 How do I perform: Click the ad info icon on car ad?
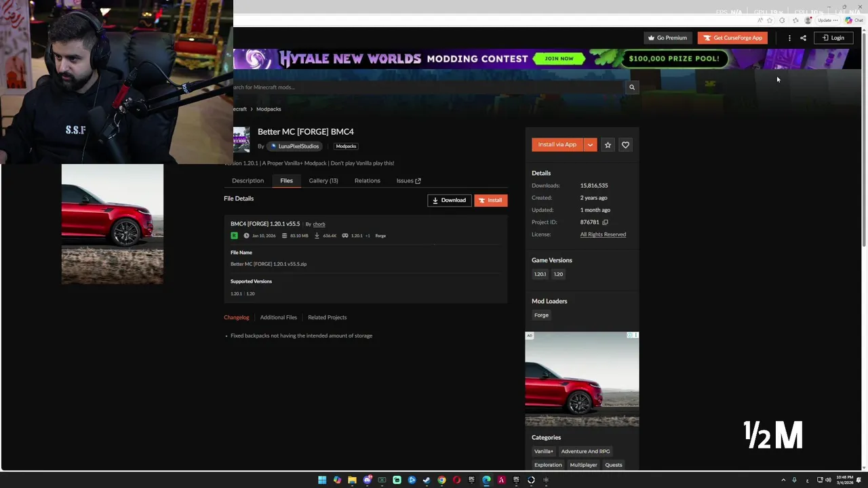(x=631, y=335)
